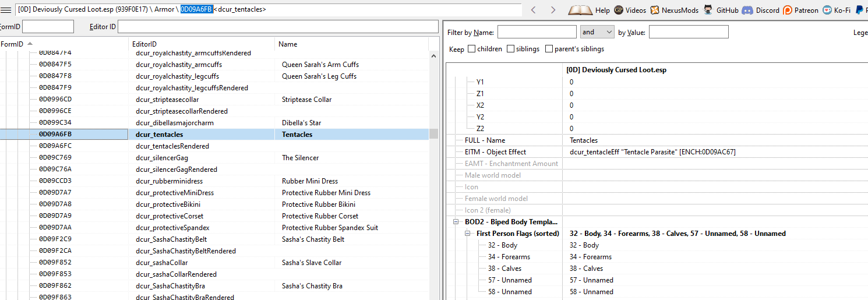The height and width of the screenshot is (300, 868).
Task: Enable the Keep siblings checkbox
Action: click(510, 49)
